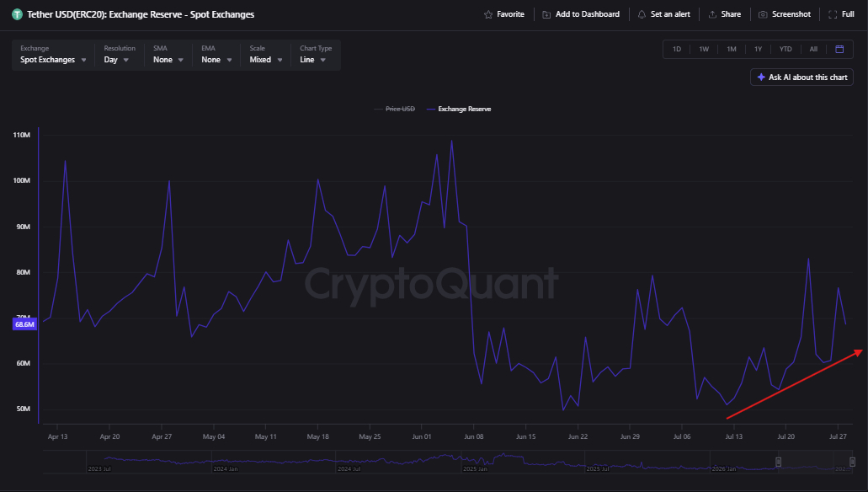The image size is (868, 492).
Task: Open the calendar date picker icon
Action: tap(839, 50)
